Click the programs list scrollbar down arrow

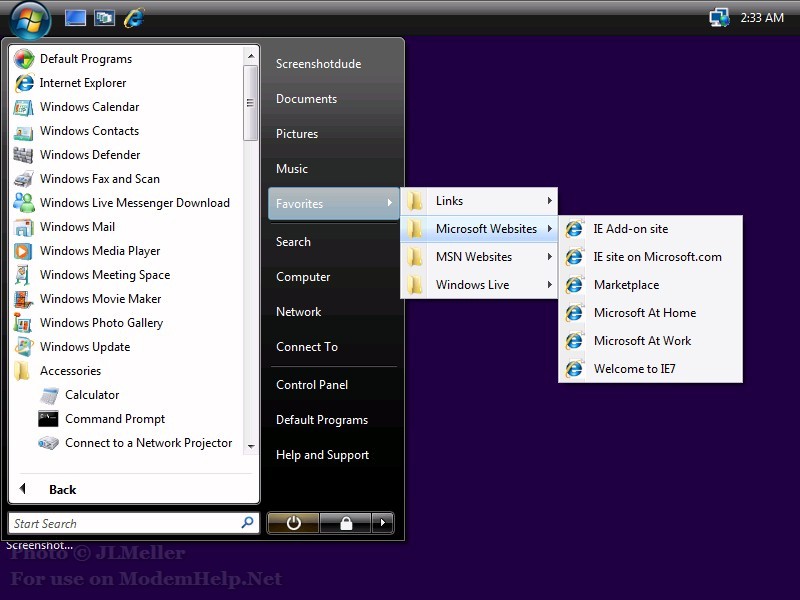(250, 447)
